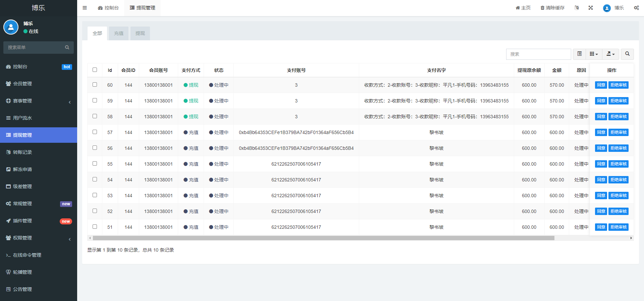Select the checkbox for row Id 55
The width and height of the screenshot is (644, 301).
[95, 164]
